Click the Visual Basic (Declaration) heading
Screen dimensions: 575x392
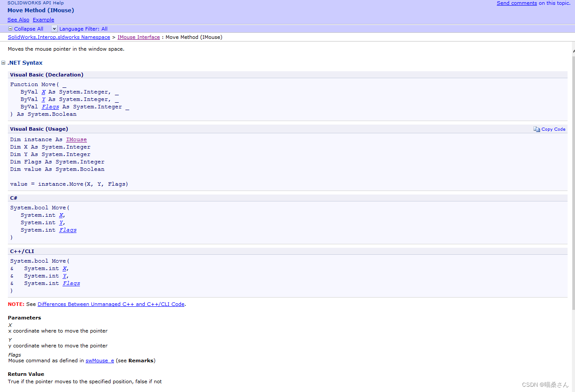click(47, 75)
